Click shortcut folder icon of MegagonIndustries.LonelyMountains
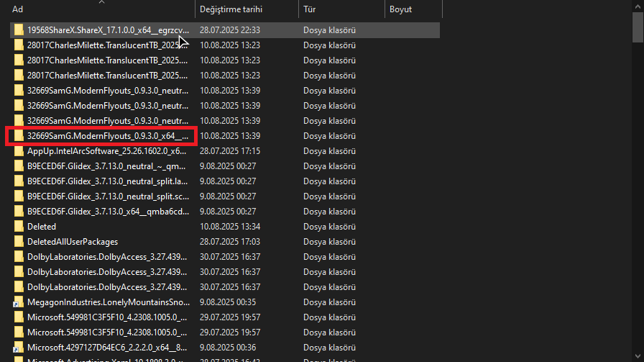Screen dimensions: 644x362 (x=18, y=302)
